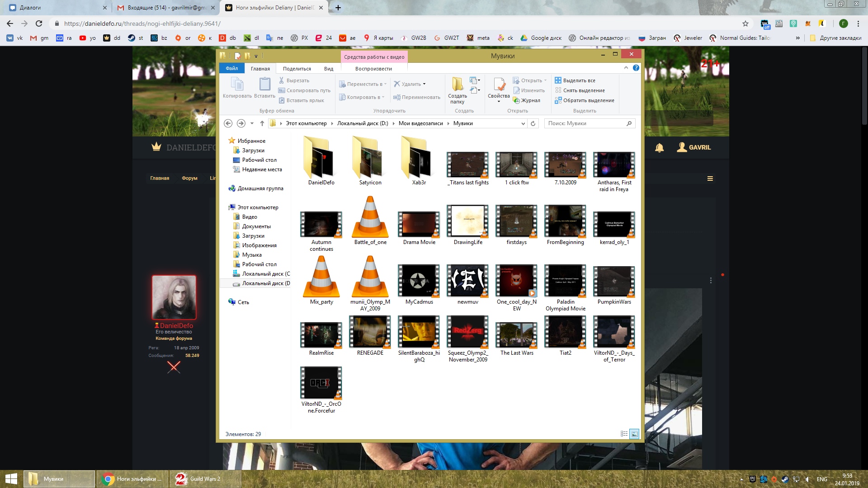The image size is (868, 488).
Task: Click the Explorer search field
Action: [590, 123]
